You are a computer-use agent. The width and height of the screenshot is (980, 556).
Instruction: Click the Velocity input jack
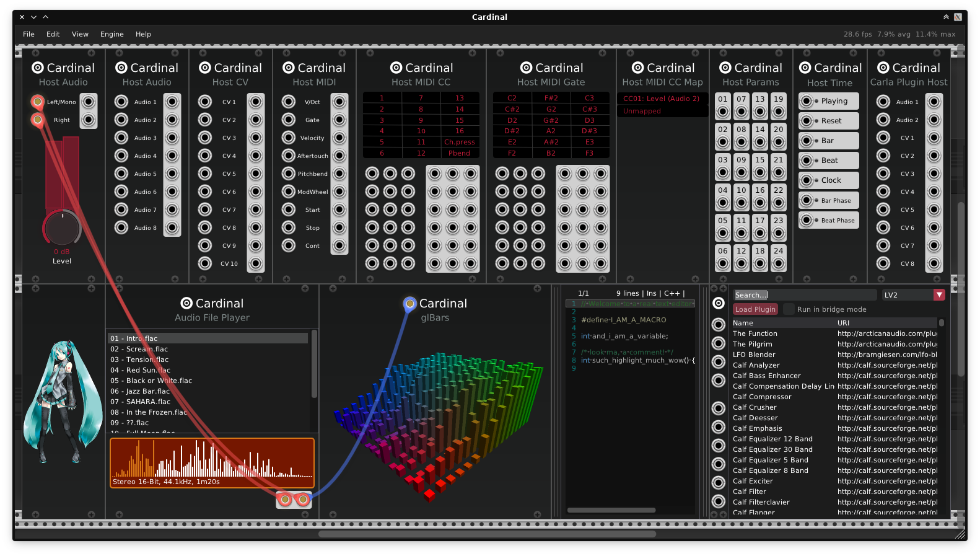point(289,137)
